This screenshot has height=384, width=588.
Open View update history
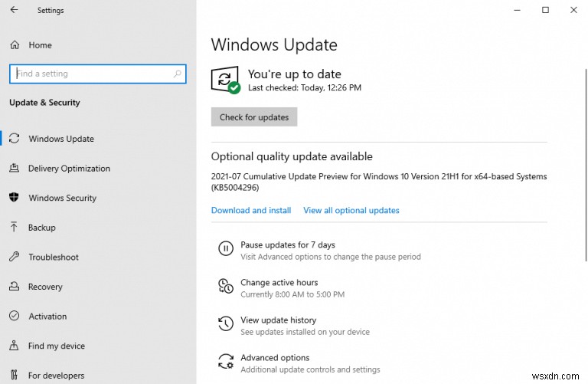pyautogui.click(x=278, y=320)
